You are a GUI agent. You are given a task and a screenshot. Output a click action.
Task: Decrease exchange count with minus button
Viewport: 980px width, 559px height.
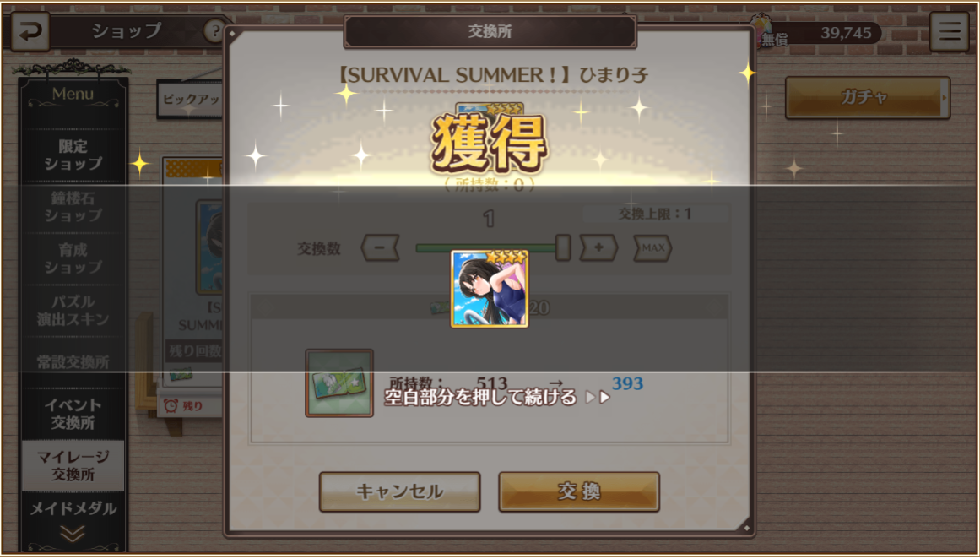(380, 247)
